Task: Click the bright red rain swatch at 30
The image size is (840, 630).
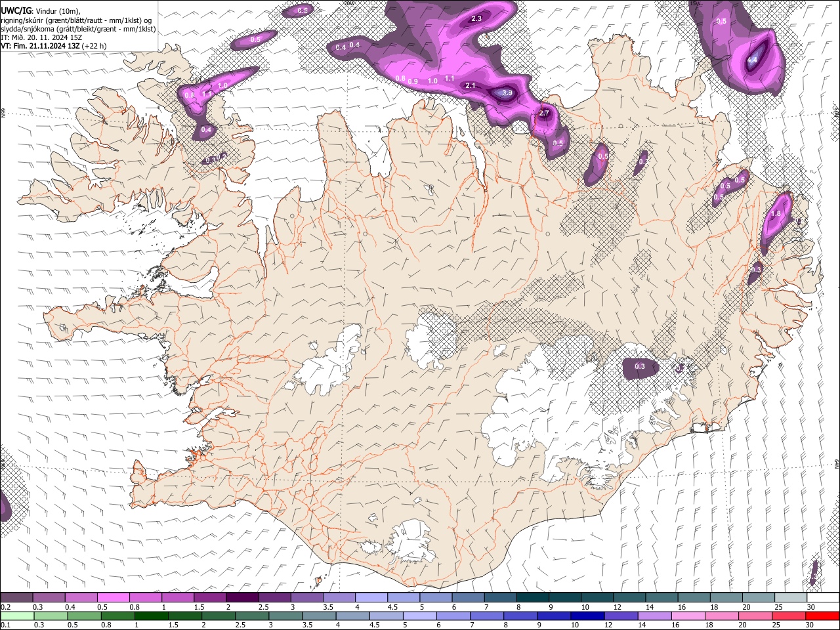Action: point(821,616)
